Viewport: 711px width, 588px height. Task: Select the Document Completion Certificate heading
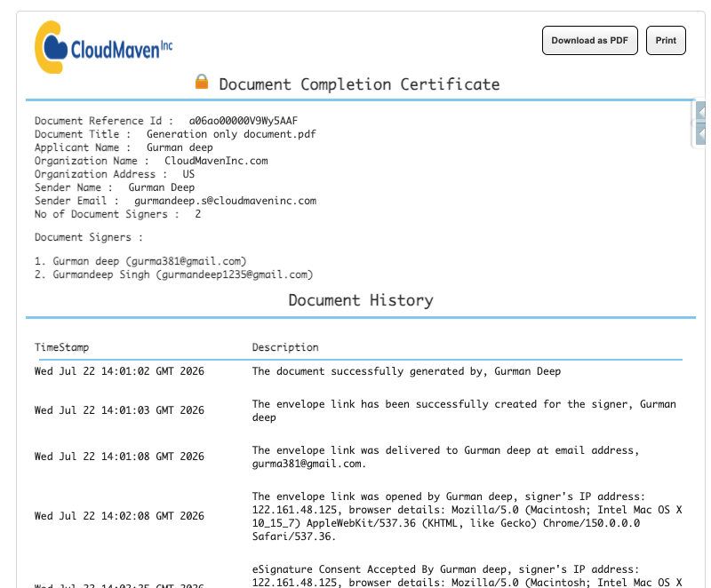coord(359,84)
